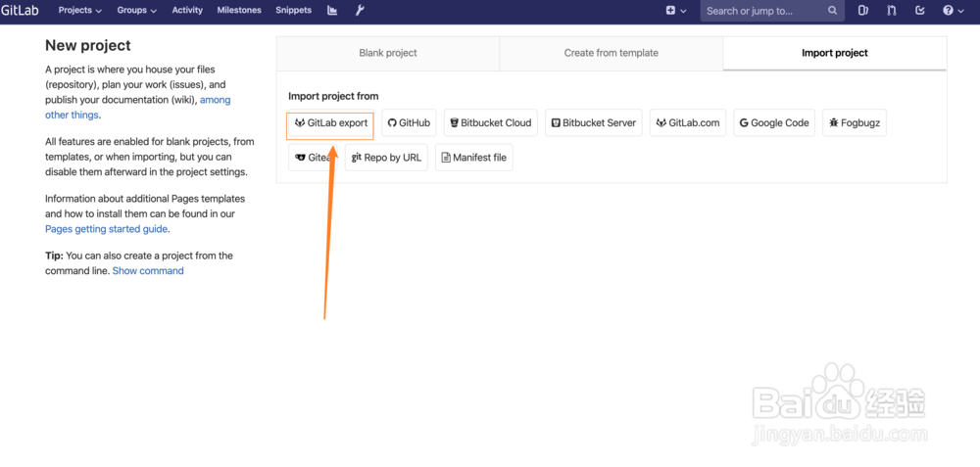Import from GitLab.com
980x467 pixels.
coord(688,123)
